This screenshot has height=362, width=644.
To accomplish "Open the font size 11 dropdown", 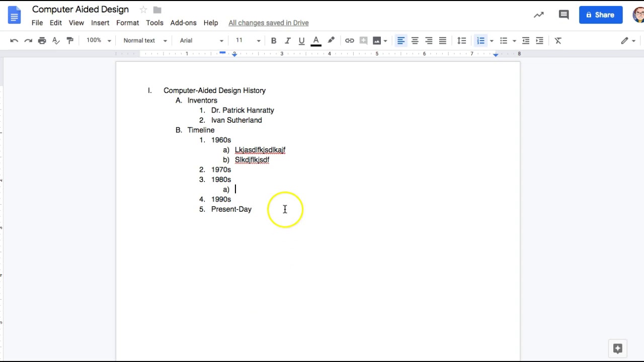I will coord(249,41).
